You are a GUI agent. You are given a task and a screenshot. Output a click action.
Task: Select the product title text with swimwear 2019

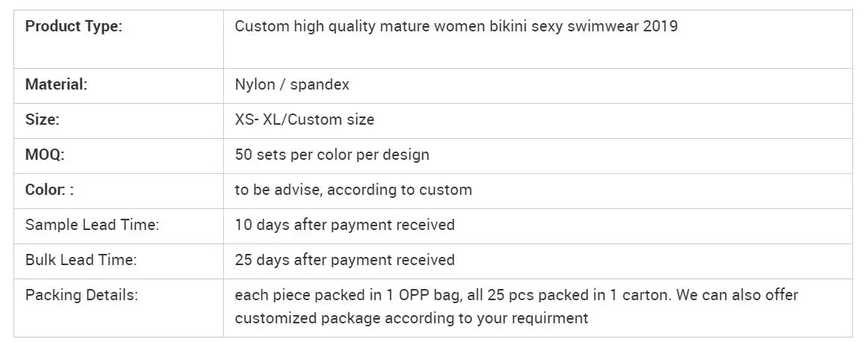point(456,27)
